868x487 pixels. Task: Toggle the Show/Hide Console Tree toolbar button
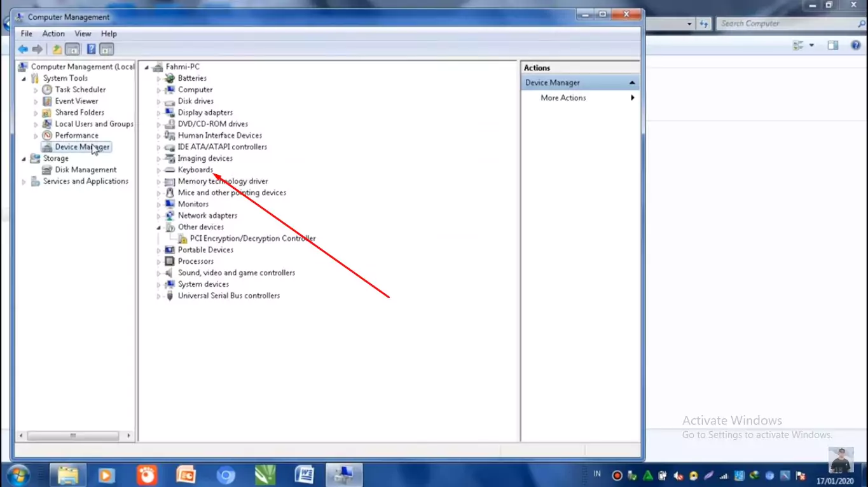pos(72,49)
